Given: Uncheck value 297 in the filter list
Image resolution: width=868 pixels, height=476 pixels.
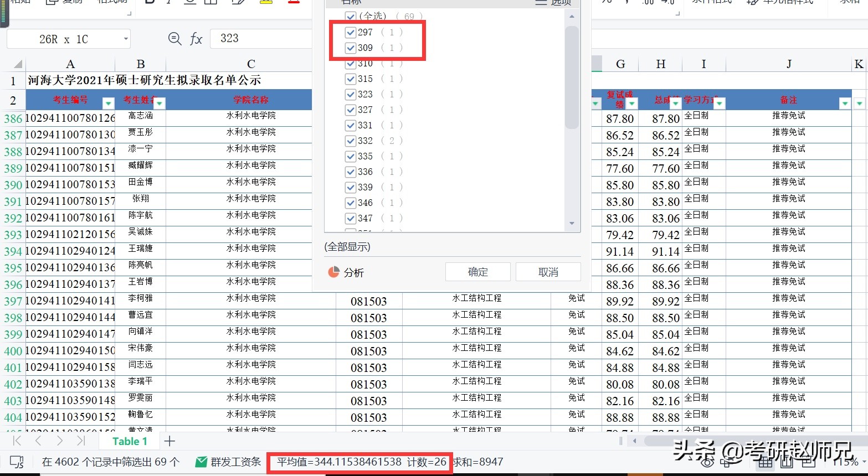Looking at the screenshot, I should [350, 32].
